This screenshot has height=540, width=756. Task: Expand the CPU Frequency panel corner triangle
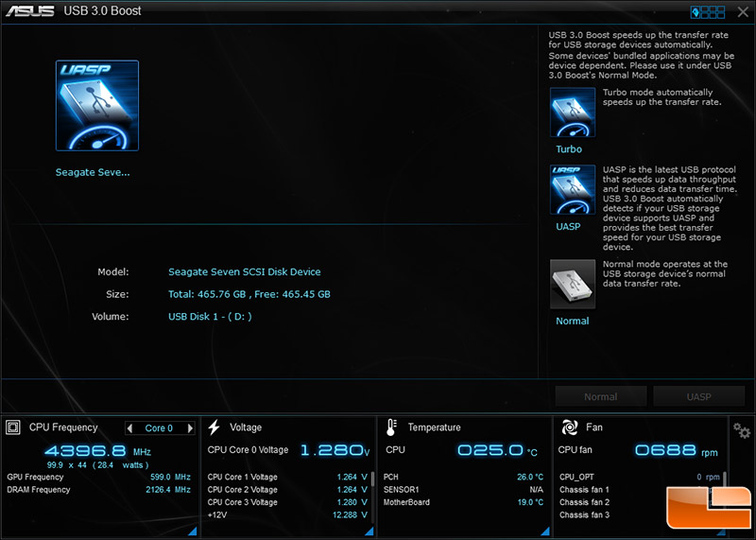pyautogui.click(x=193, y=531)
